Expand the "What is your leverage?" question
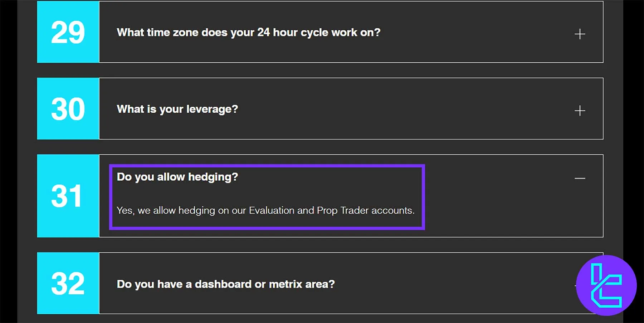The width and height of the screenshot is (644, 323). (x=177, y=109)
